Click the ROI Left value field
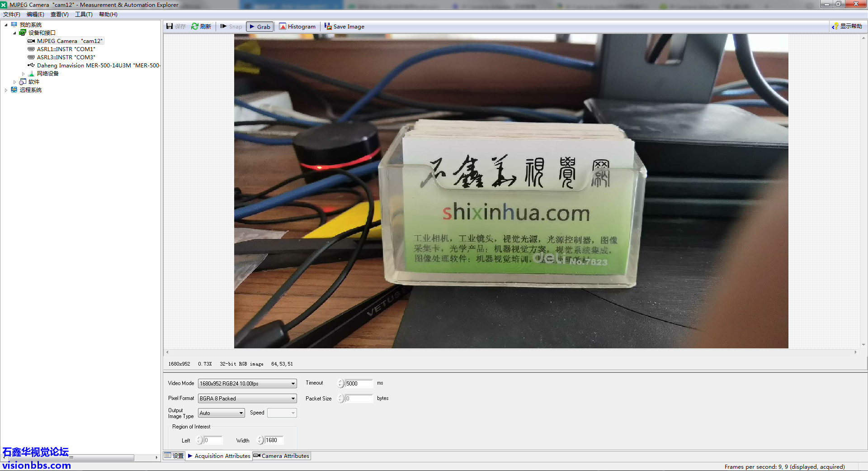 click(213, 440)
